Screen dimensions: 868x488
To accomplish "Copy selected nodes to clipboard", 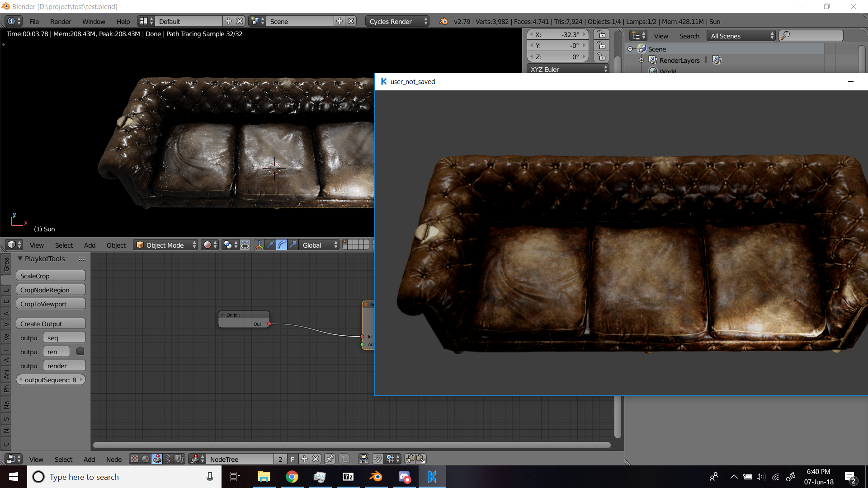I will tap(410, 459).
